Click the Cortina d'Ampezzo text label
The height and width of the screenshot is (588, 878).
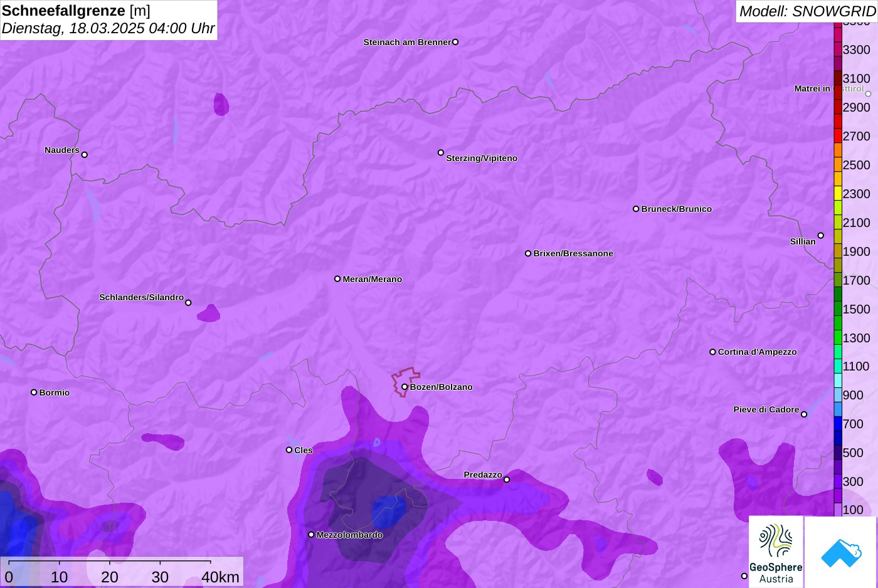[758, 352]
